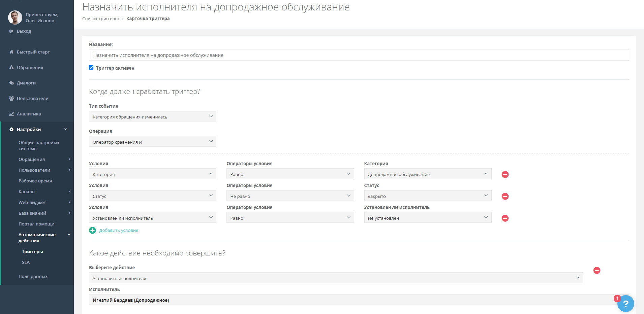644x314 pixels.
Task: Remove the Установлен ли исполнитель condition row
Action: coord(505,218)
